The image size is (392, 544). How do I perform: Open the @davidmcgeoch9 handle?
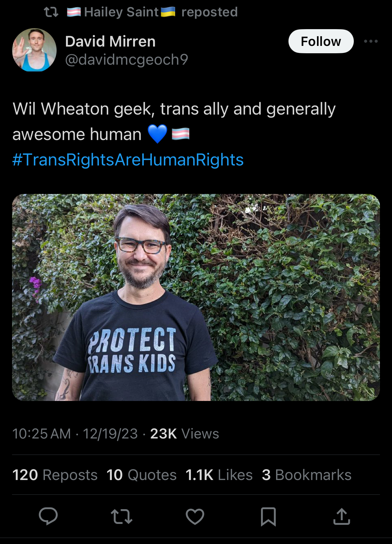click(127, 60)
